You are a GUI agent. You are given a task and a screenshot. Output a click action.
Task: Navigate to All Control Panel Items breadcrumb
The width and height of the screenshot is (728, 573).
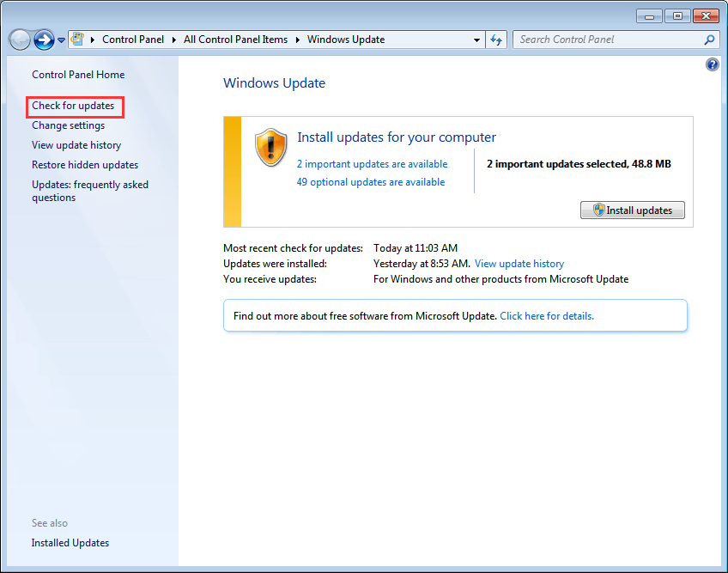[x=235, y=39]
